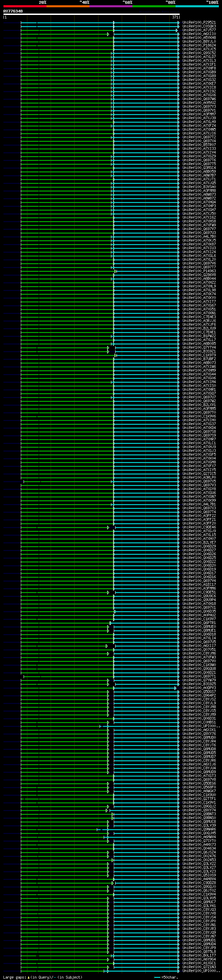Select hit label UniRef100_A7XIL3

199,60
